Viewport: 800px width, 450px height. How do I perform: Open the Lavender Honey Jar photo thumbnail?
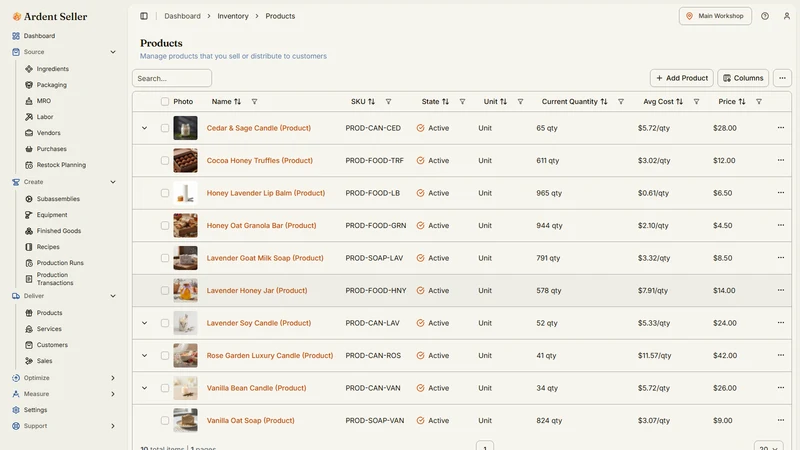pyautogui.click(x=185, y=290)
